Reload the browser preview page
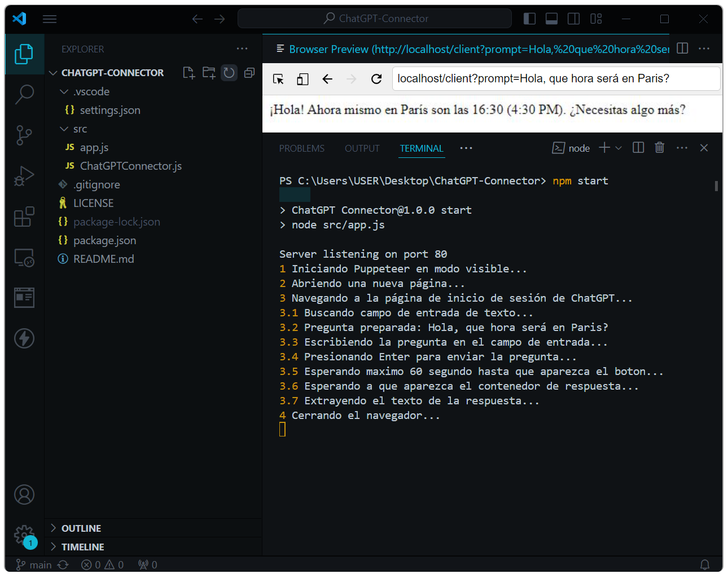The height and width of the screenshot is (578, 728). pyautogui.click(x=376, y=79)
